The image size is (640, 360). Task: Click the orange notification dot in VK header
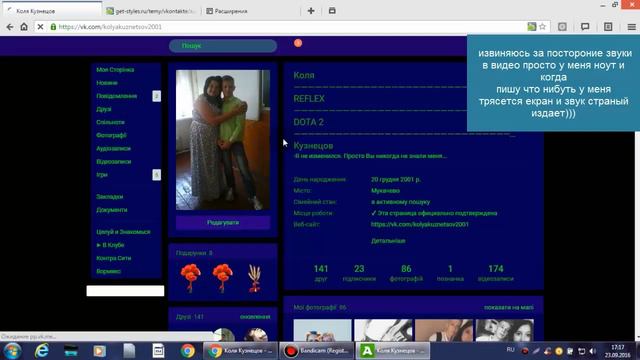click(x=298, y=43)
